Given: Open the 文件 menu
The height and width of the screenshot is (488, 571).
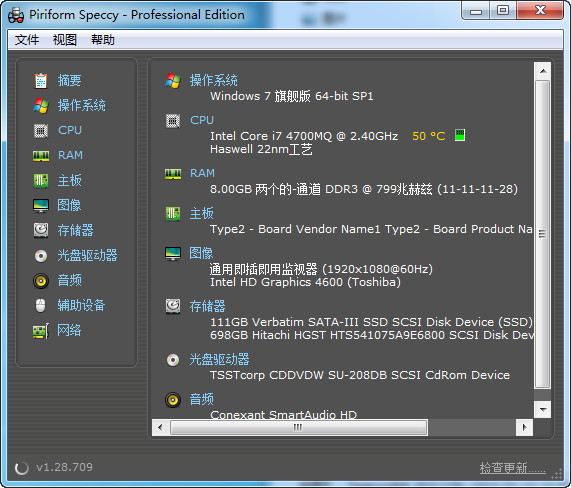Looking at the screenshot, I should pos(27,39).
